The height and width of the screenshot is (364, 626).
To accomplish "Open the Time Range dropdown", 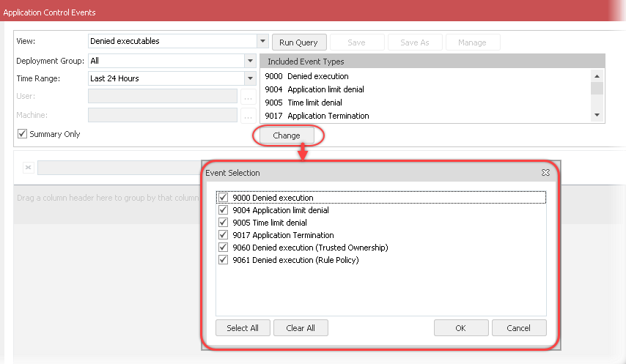I will [x=249, y=78].
